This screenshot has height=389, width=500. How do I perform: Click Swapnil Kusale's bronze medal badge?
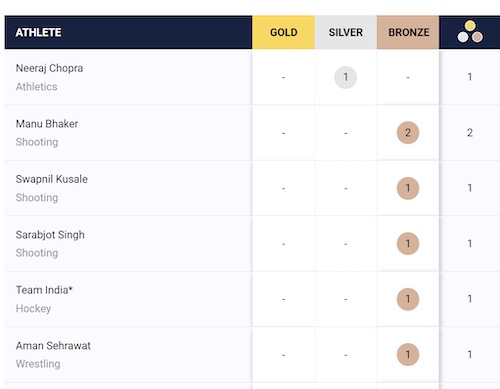(408, 188)
